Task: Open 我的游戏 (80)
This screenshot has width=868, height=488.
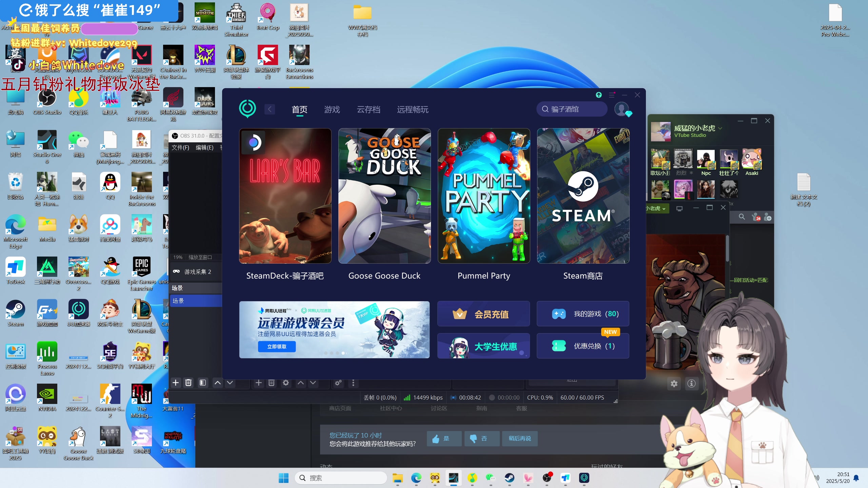Action: pos(583,314)
